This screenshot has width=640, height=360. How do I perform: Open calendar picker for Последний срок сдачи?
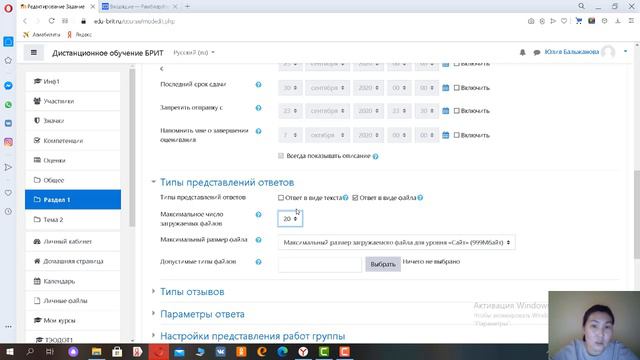coord(446,87)
